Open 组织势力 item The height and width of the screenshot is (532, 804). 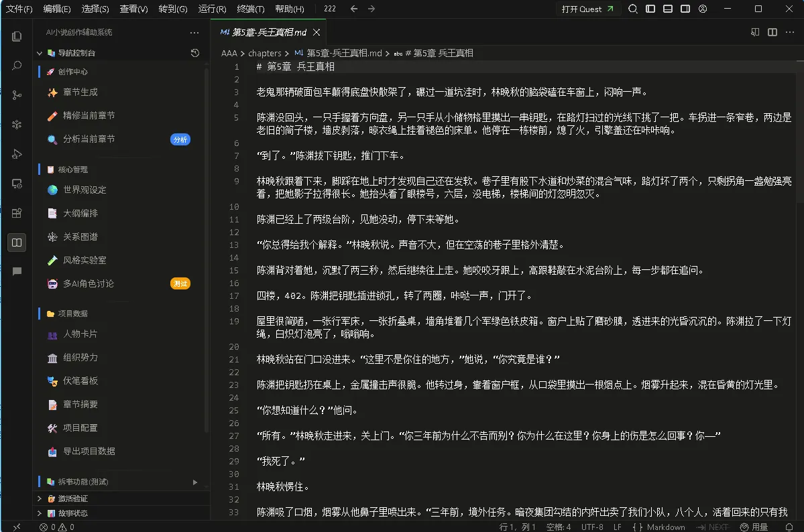(80, 358)
